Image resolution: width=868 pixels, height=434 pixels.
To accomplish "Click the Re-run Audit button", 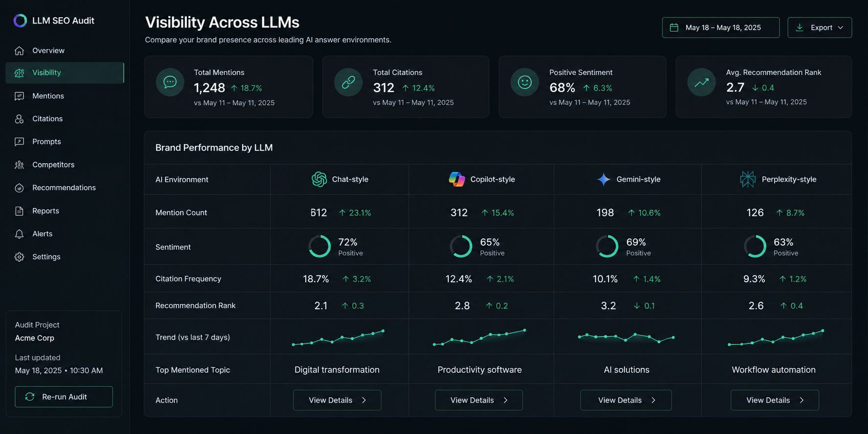I will click(64, 397).
